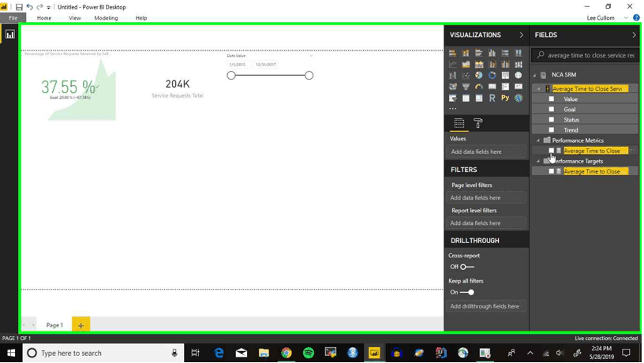The width and height of the screenshot is (644, 363).
Task: Check Average Time to Close under Performance Metrics
Action: tap(552, 151)
